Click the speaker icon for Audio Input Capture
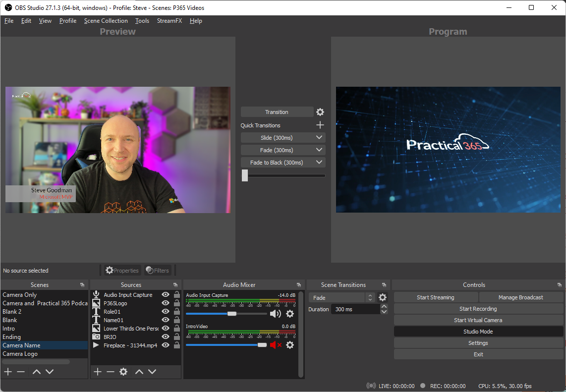This screenshot has width=566, height=392. (276, 314)
